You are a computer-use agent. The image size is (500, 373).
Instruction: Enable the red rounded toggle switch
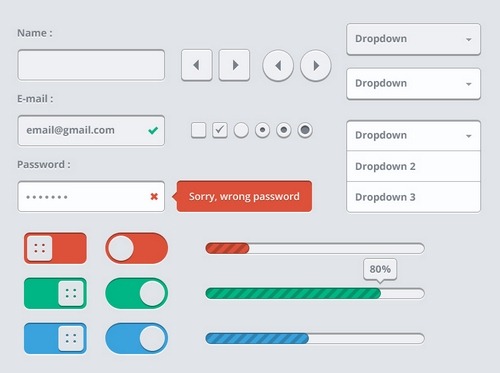(x=137, y=248)
